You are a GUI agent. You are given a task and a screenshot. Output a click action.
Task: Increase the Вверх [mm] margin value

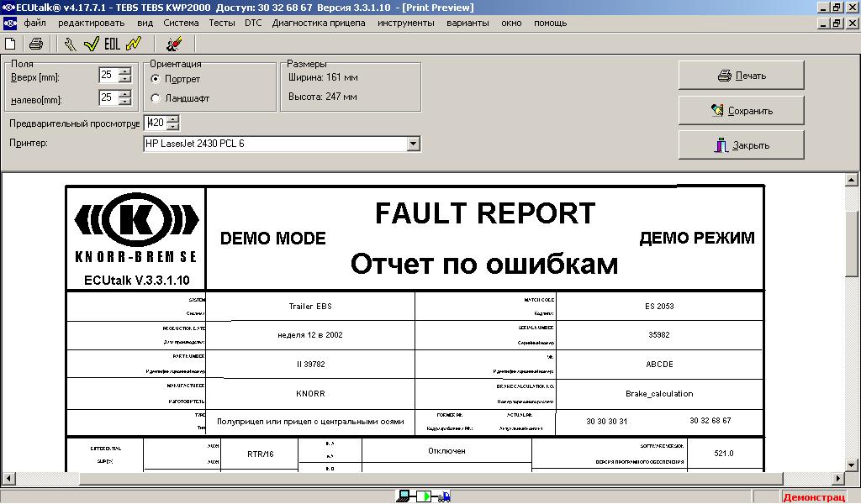pyautogui.click(x=125, y=71)
